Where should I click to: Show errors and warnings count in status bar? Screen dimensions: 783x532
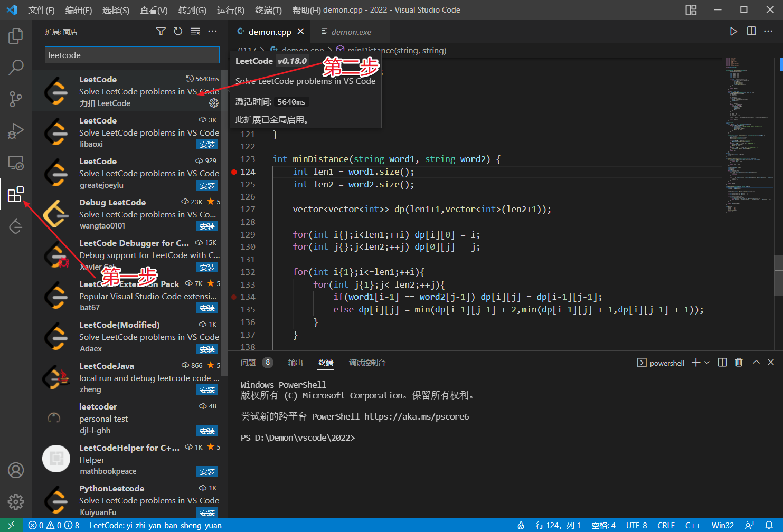[x=54, y=525]
